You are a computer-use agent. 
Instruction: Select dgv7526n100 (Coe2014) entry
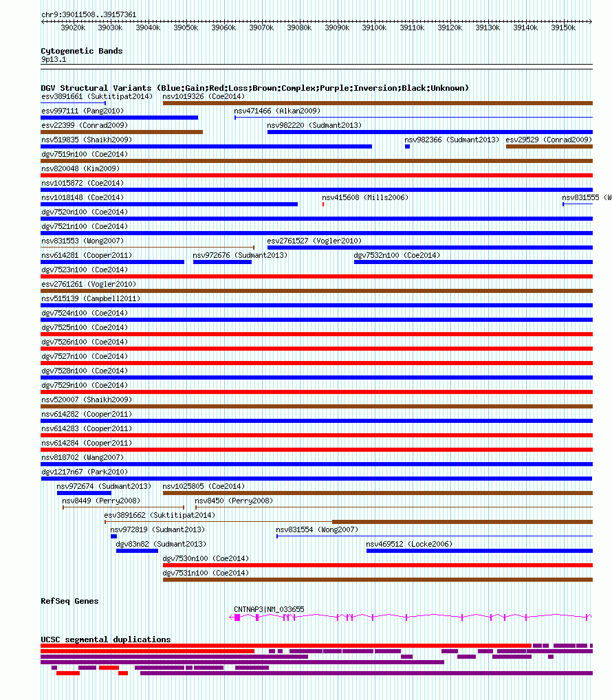pos(85,342)
